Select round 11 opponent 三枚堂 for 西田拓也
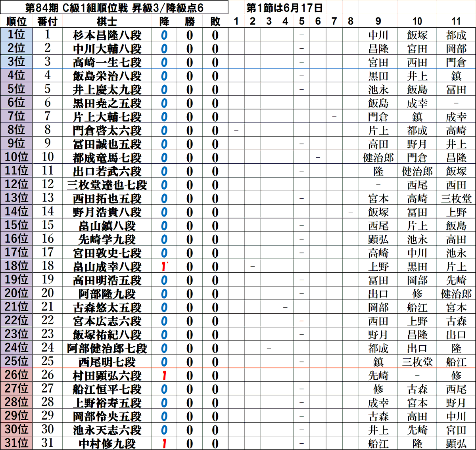Viewport: 476px width, 450px height. 456,199
